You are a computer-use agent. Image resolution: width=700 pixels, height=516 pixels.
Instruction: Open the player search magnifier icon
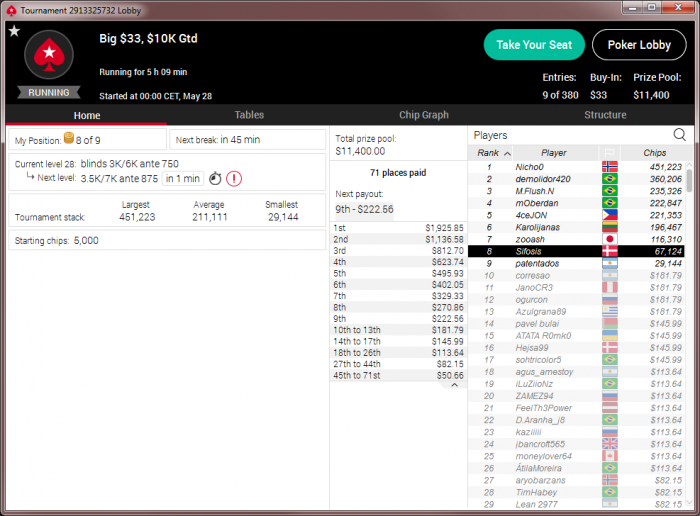coord(679,134)
